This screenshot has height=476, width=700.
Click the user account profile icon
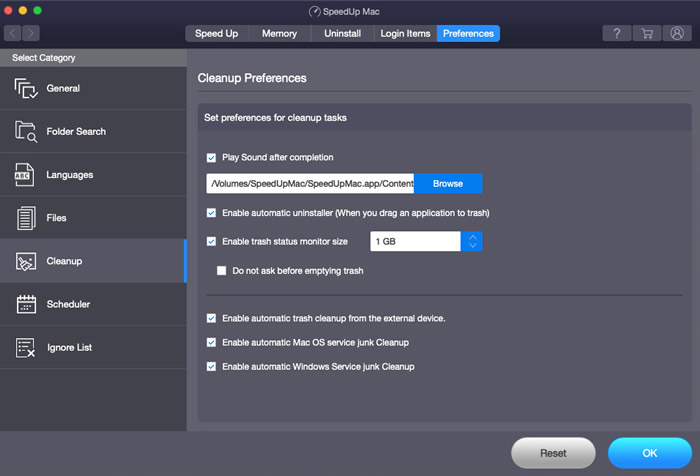tap(677, 33)
